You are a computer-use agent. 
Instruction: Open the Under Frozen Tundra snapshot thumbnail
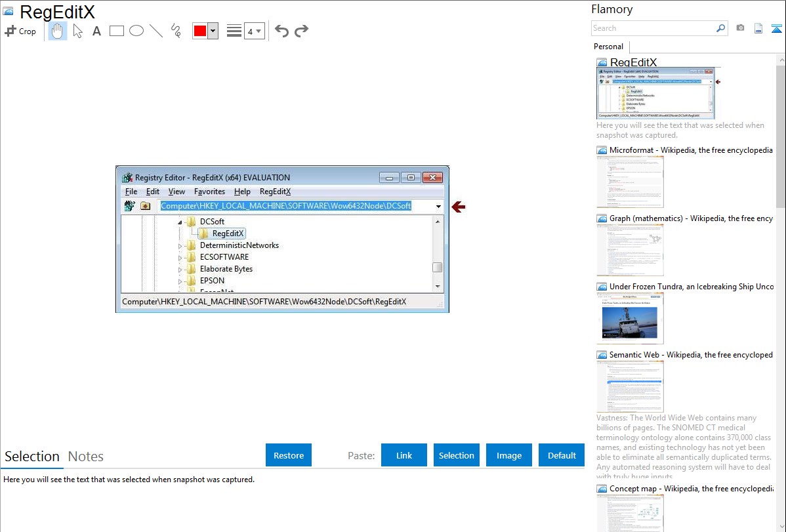point(630,318)
